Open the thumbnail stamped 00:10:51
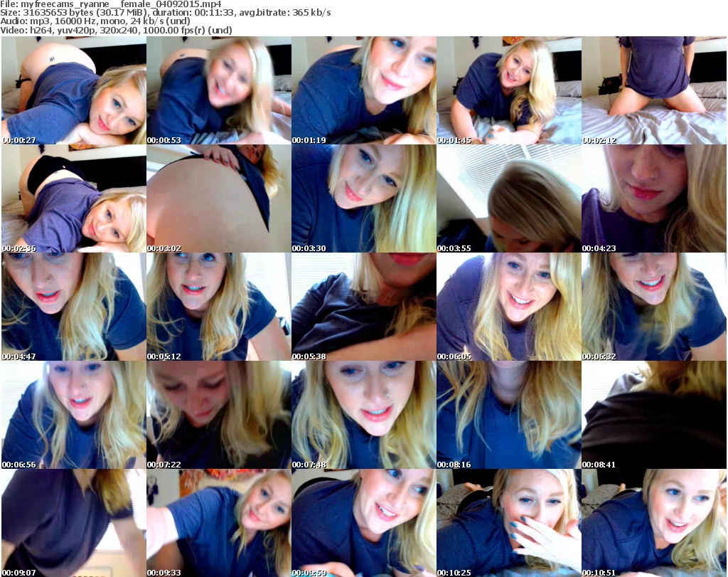 pos(654,523)
